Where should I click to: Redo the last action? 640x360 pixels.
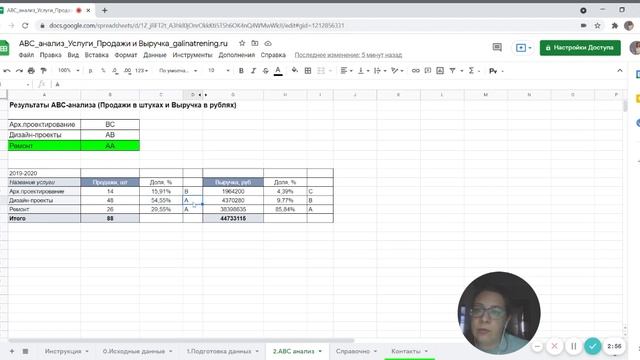click(19, 71)
